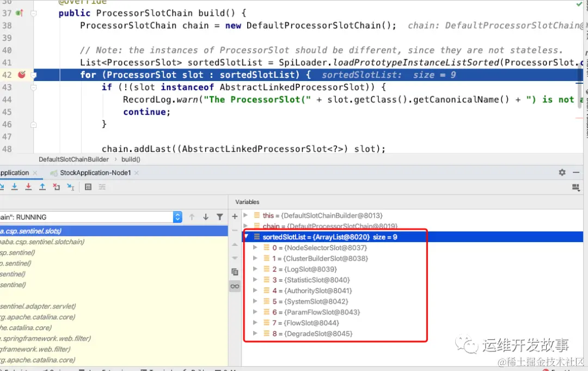
Task: Click the previous frame up arrow
Action: (192, 217)
